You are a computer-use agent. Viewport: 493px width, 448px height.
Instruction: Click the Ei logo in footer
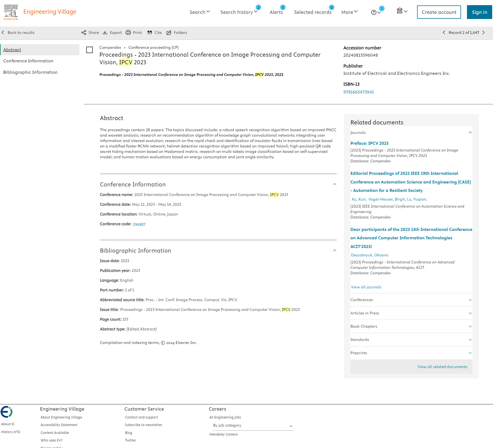click(7, 412)
